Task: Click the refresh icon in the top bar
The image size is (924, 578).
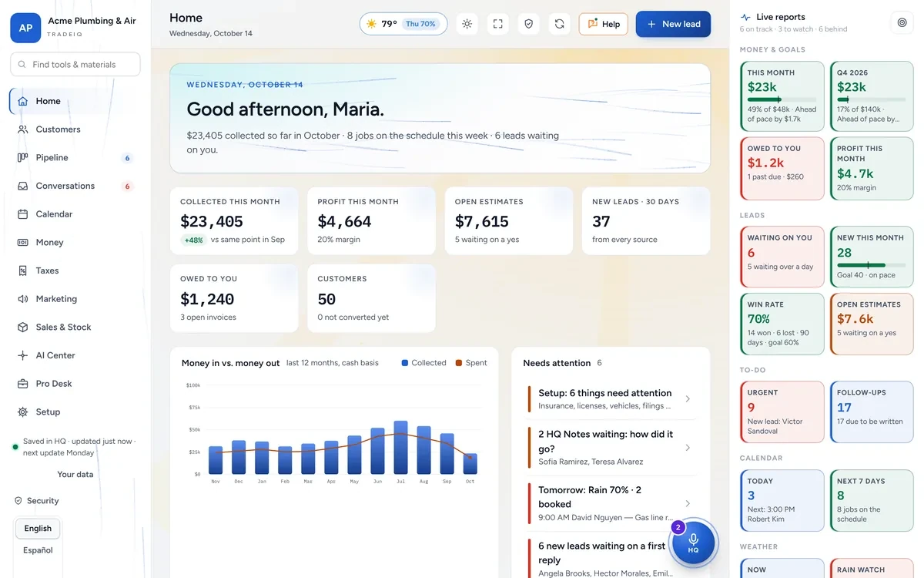Action: click(x=559, y=24)
